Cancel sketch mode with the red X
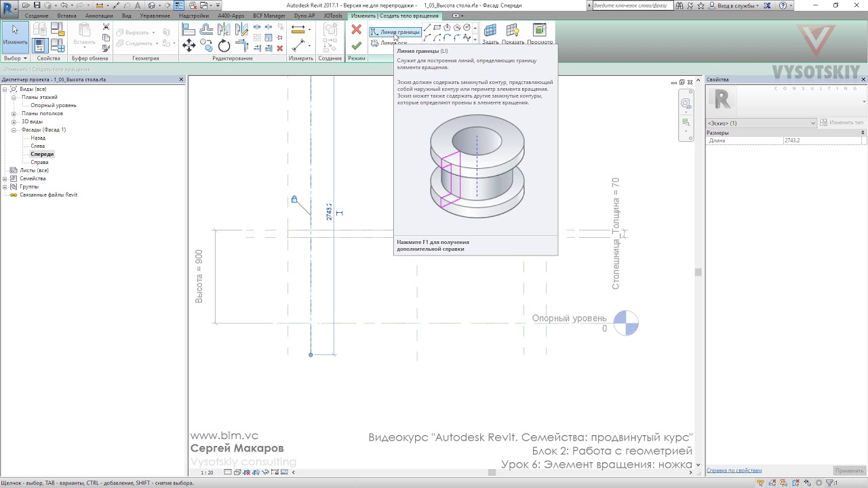This screenshot has height=488, width=868. coord(356,30)
